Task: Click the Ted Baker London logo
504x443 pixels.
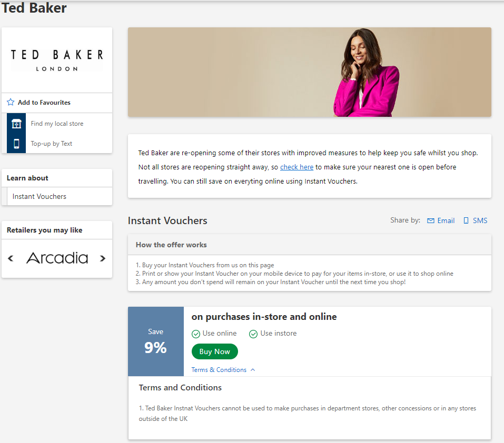Action: pos(57,59)
